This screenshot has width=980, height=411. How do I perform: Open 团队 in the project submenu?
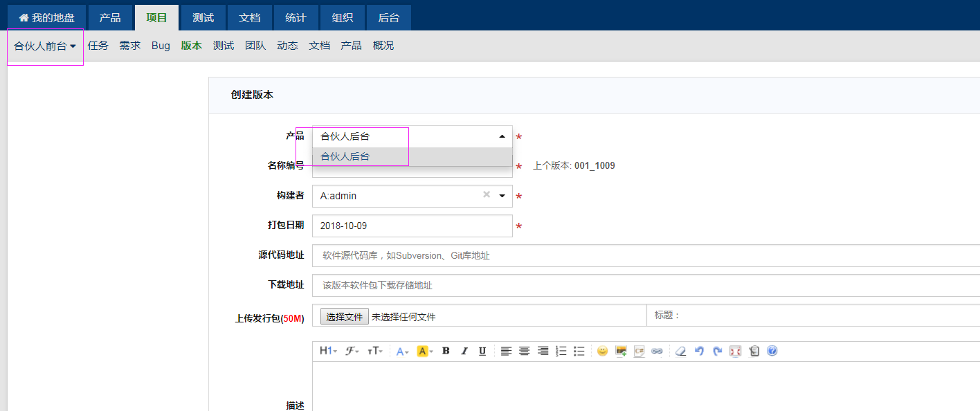(255, 46)
